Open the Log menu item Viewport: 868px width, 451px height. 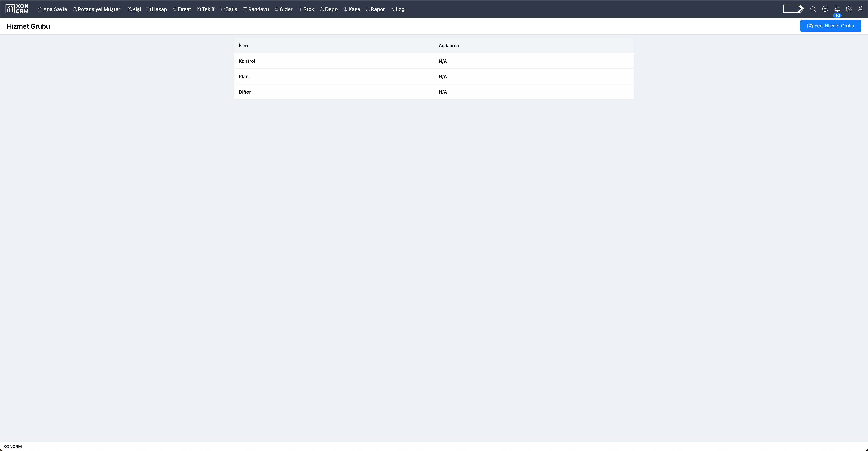pyautogui.click(x=398, y=9)
